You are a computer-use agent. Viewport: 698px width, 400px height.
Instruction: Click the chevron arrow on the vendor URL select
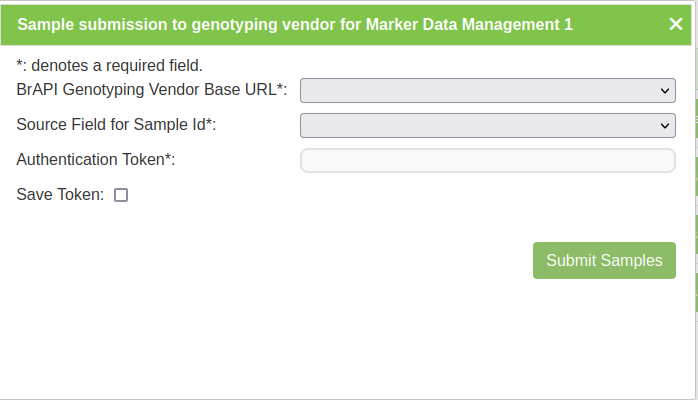[666, 91]
